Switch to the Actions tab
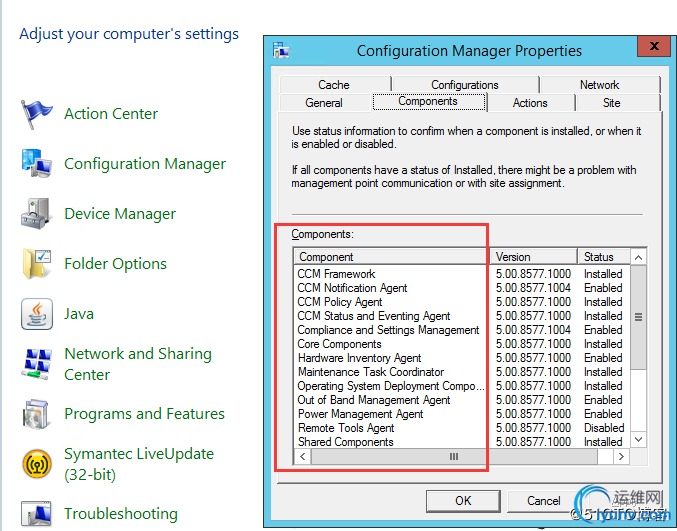 pyautogui.click(x=530, y=103)
